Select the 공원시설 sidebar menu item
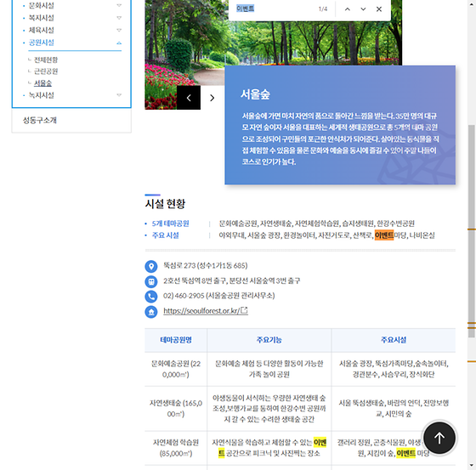 click(x=42, y=42)
